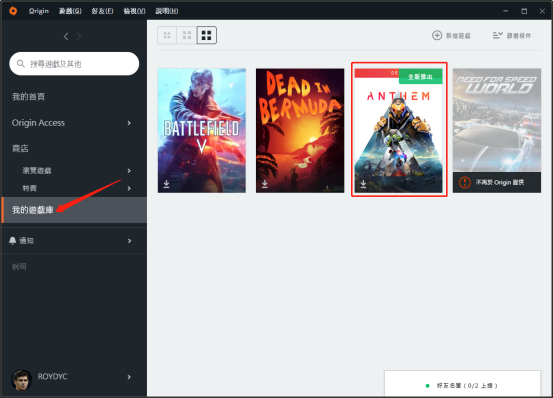Go forward with the right arrow

pos(79,36)
